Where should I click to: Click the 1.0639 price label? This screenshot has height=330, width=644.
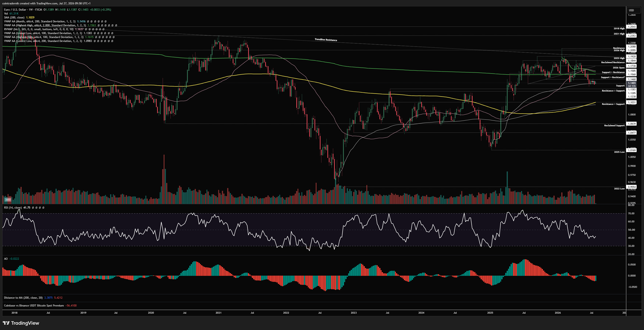click(x=632, y=124)
